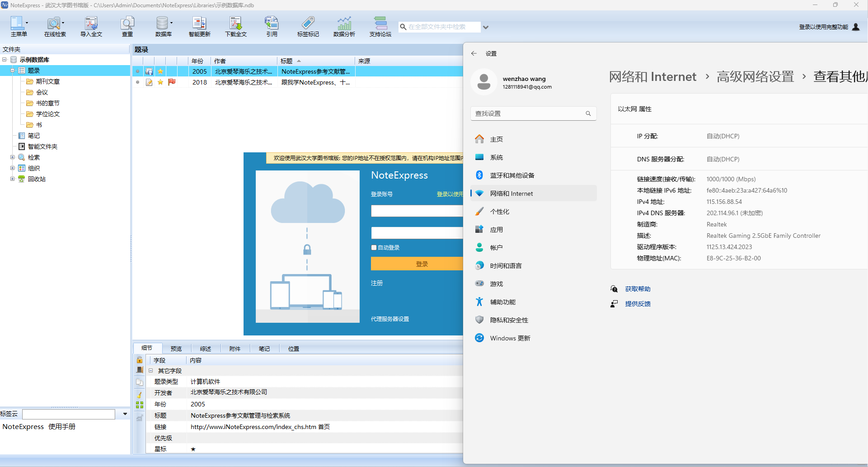Open the 智能更新 function
The image size is (868, 467).
click(x=199, y=26)
